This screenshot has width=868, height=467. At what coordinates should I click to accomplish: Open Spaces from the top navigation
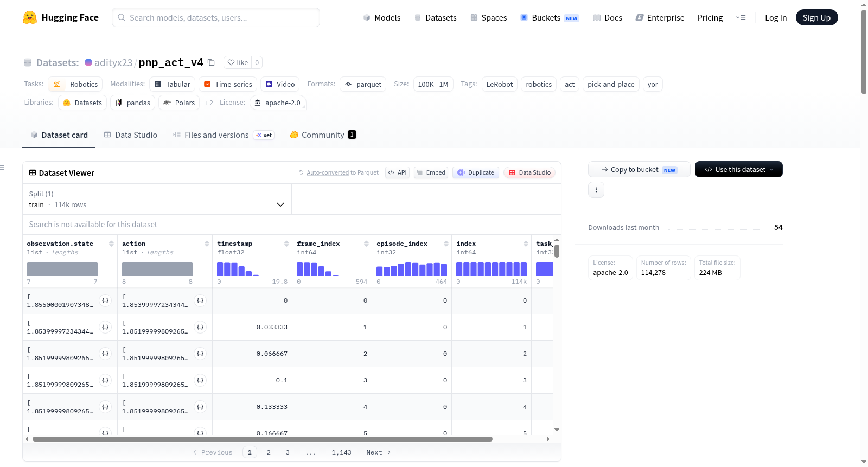click(x=488, y=17)
